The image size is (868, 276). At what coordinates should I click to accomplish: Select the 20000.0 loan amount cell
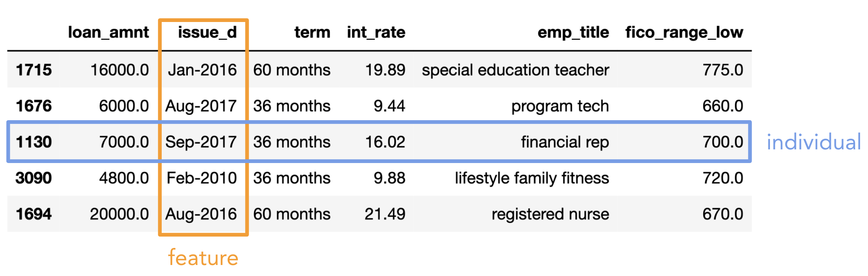[x=119, y=214]
